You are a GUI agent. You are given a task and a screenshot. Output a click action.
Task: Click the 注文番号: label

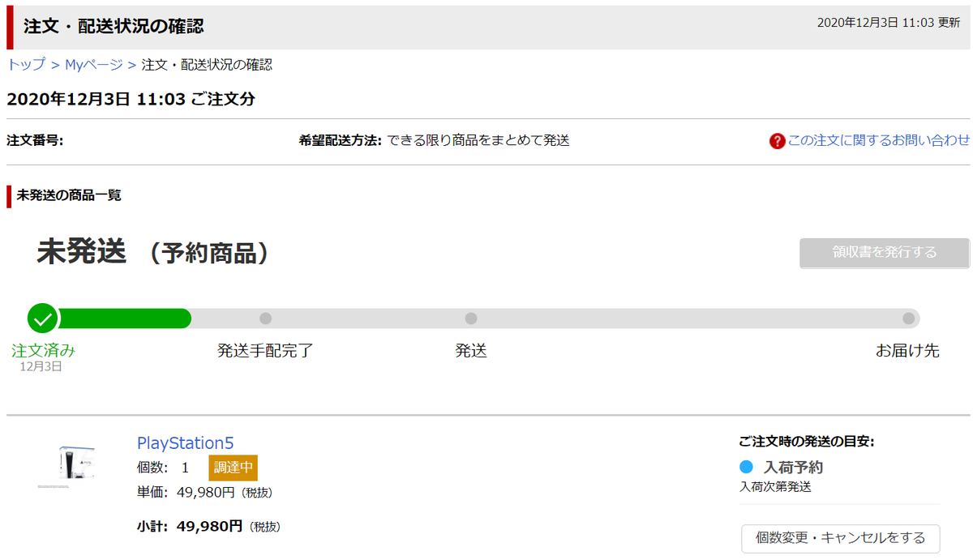coord(35,140)
